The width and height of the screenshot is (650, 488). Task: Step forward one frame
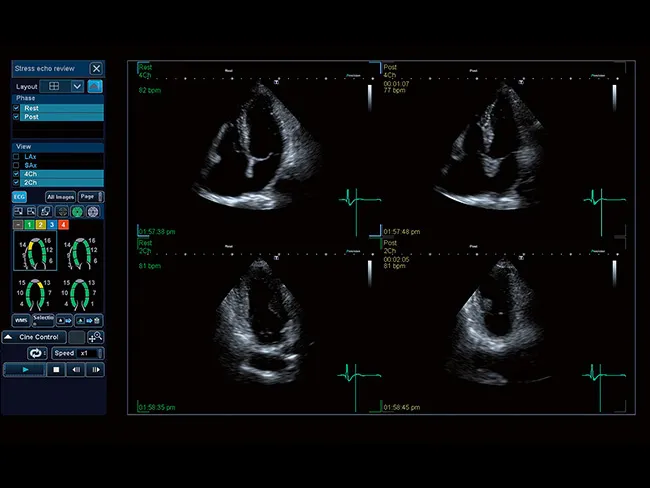97,370
